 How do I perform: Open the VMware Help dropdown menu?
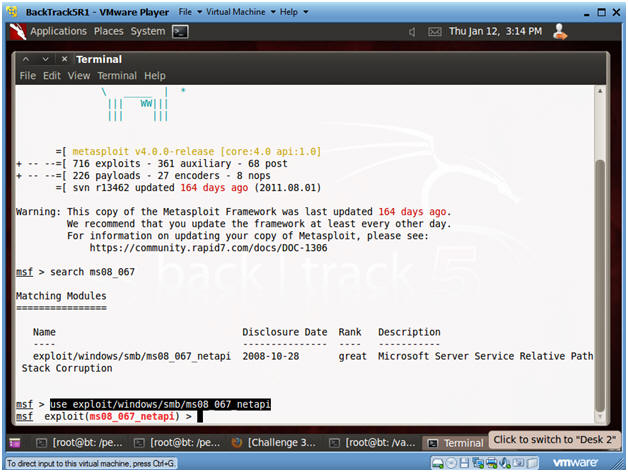pos(294,12)
